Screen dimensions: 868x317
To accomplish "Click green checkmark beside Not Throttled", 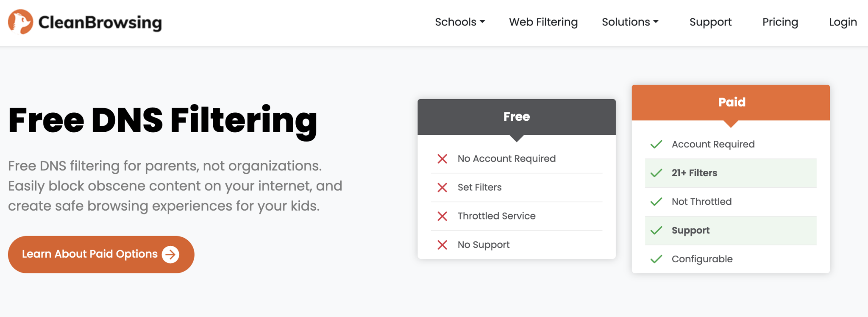I will (x=656, y=202).
